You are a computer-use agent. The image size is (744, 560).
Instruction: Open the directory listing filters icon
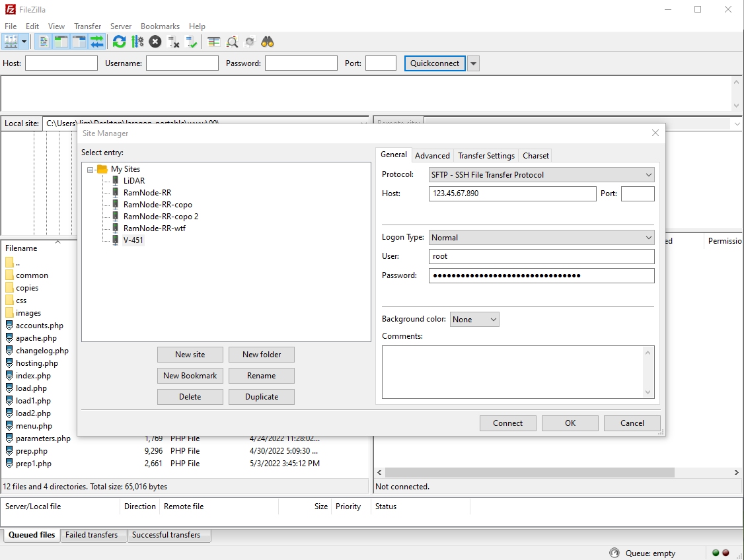214,42
